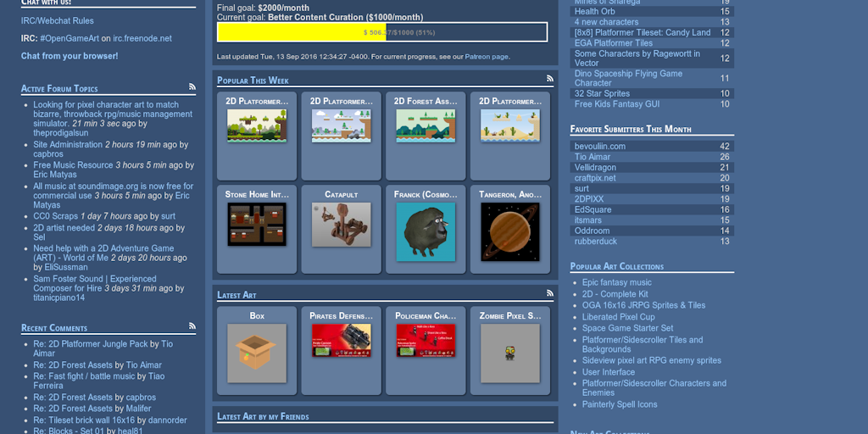Open irc.freenode.net link
Image resolution: width=868 pixels, height=434 pixels.
[142, 39]
